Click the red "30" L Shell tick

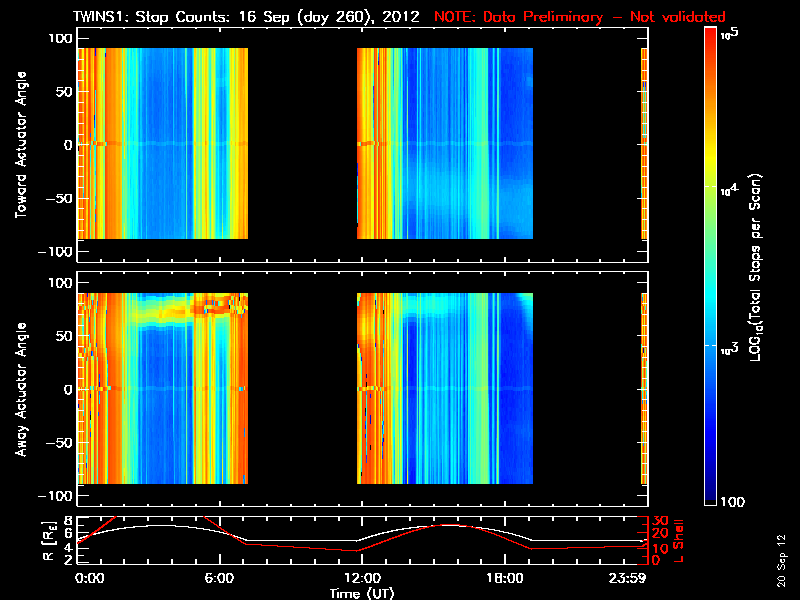click(x=660, y=521)
